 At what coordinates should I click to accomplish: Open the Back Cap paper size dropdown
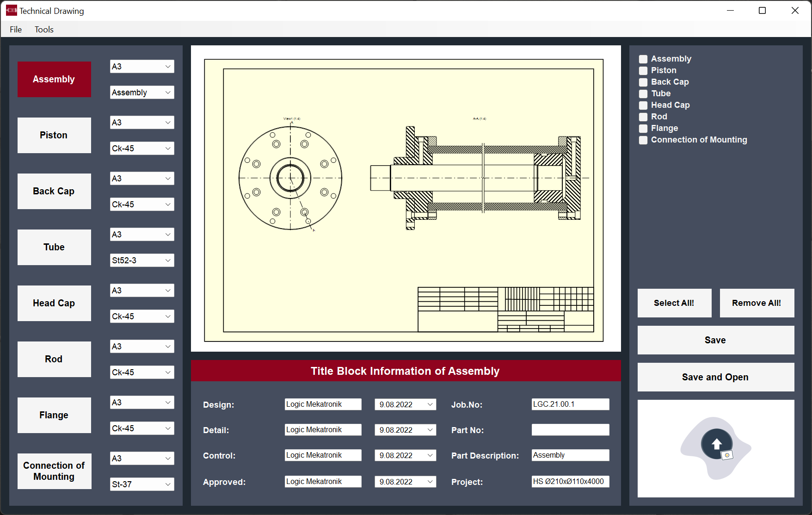[x=142, y=179]
